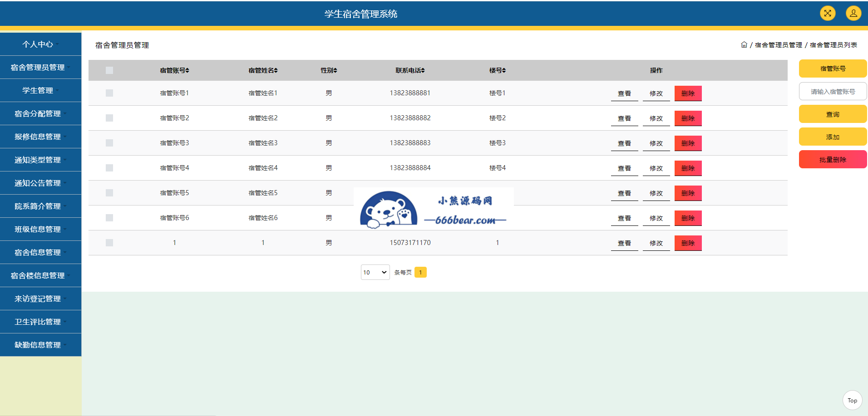868x416 pixels.
Task: Expand 通知类型管理 sidebar menu
Action: tap(41, 160)
